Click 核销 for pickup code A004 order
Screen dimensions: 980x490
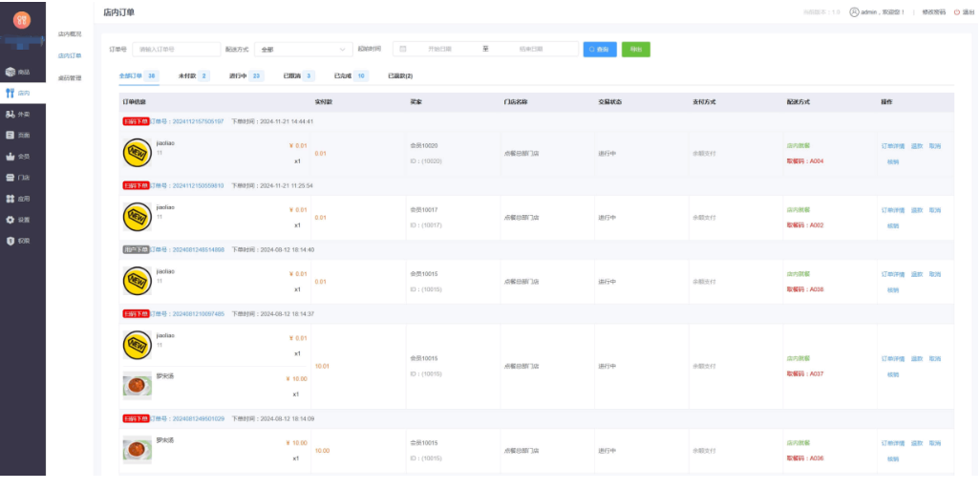(893, 161)
